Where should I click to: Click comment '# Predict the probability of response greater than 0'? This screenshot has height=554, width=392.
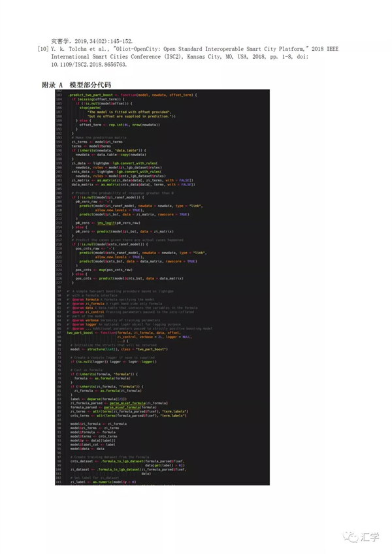(x=123, y=193)
